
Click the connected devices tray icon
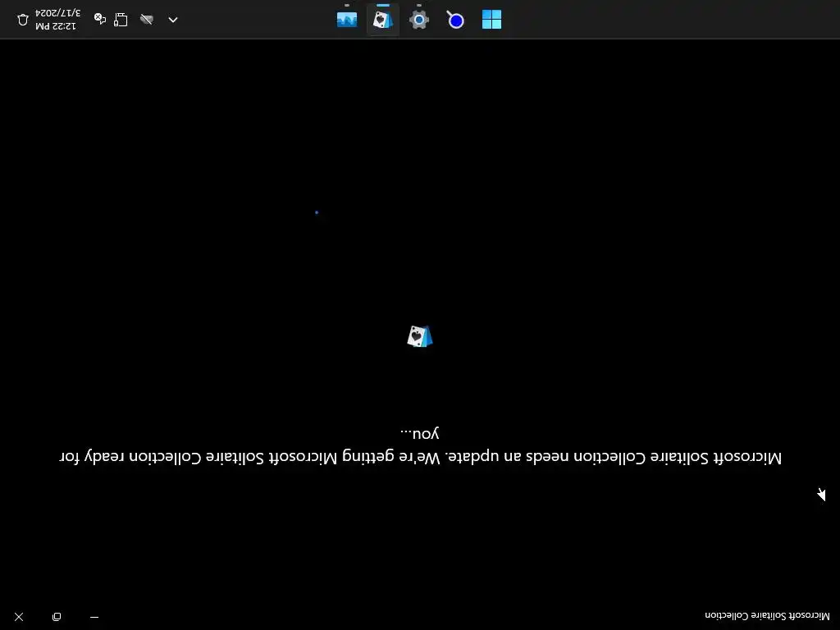coord(121,20)
